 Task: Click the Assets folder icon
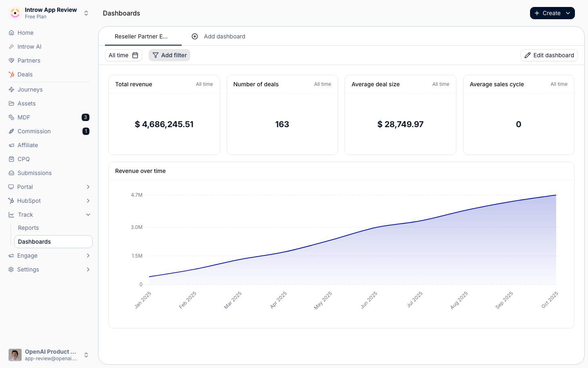coord(11,103)
